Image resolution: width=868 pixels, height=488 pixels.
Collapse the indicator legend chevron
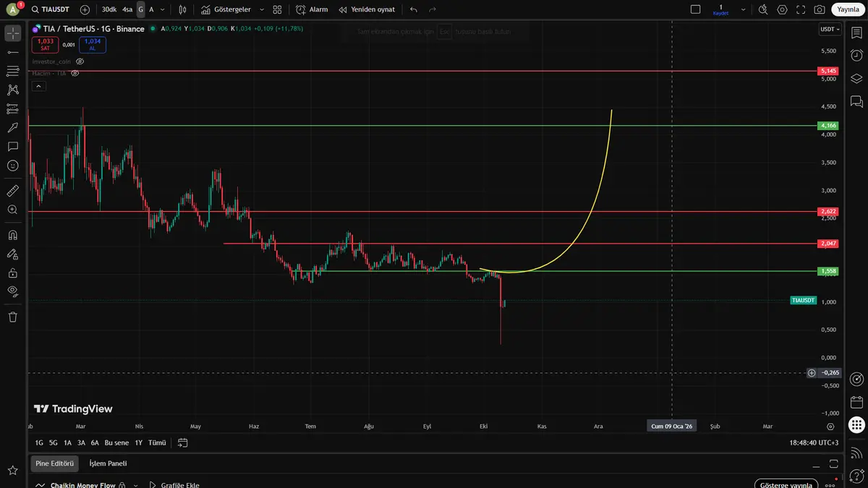pos(39,86)
